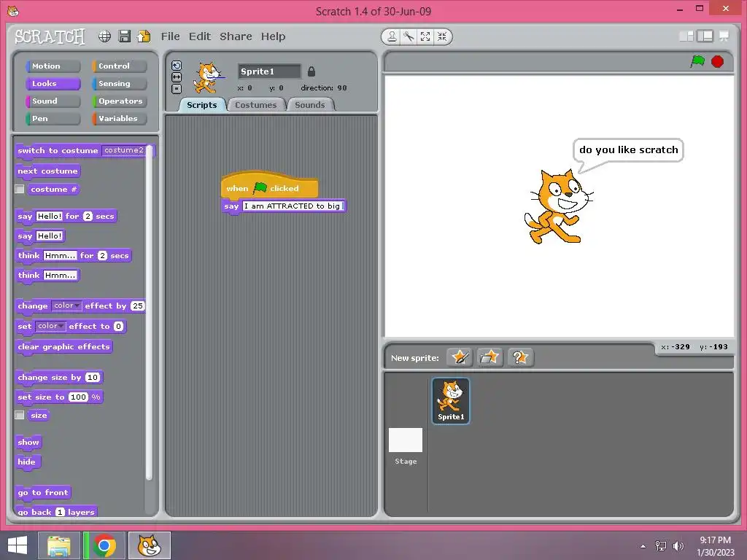
Task: Click the Scratch taskbar icon
Action: tap(149, 545)
